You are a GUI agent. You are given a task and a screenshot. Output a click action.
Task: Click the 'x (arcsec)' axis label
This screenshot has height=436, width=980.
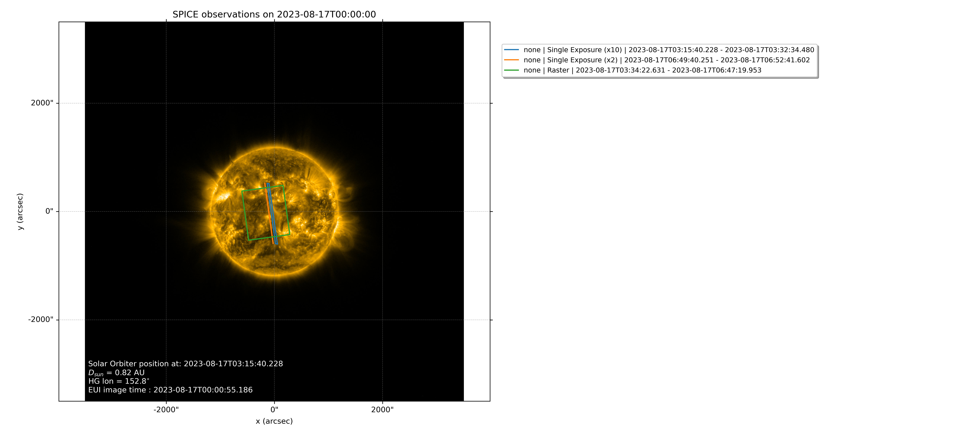(x=274, y=421)
